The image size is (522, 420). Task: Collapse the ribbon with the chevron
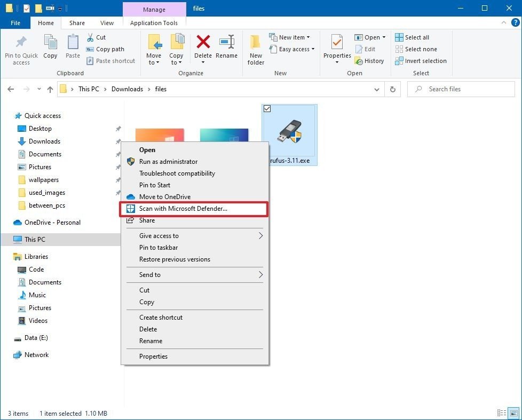[x=504, y=22]
